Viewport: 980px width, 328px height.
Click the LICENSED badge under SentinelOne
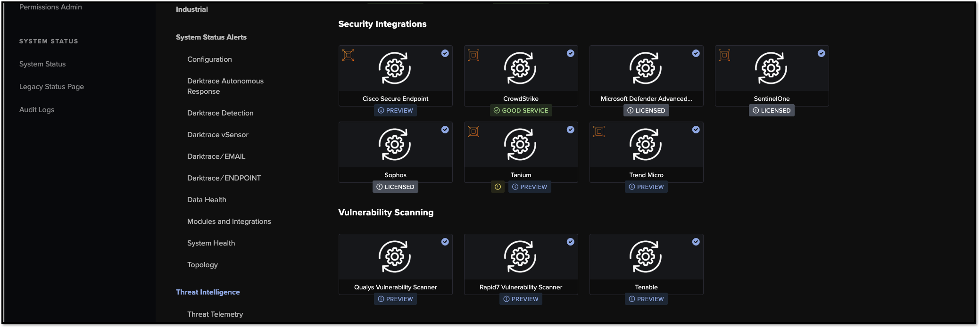(772, 111)
